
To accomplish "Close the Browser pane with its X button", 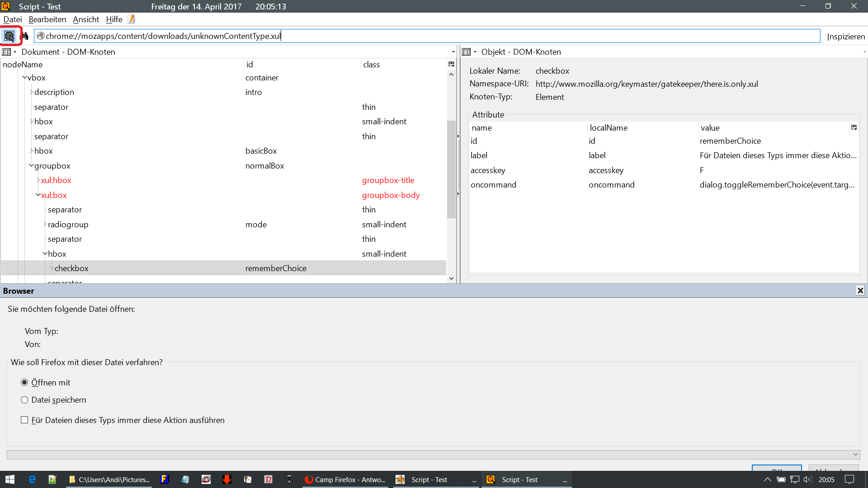I will tap(860, 291).
